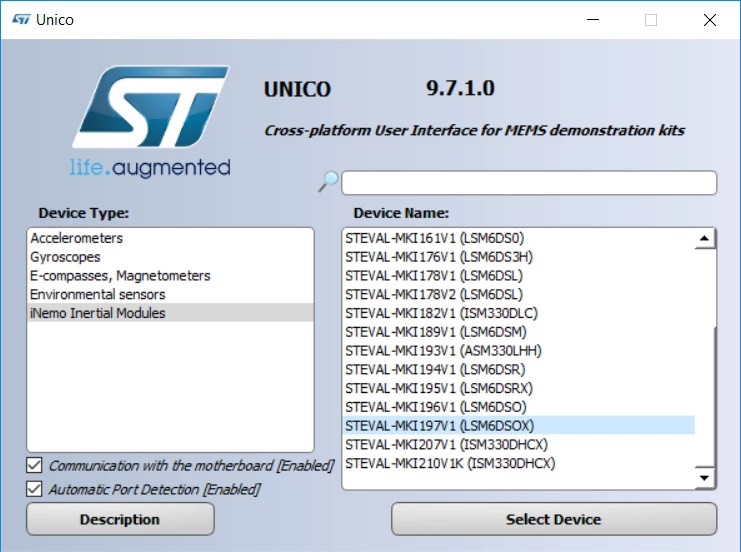Choose STEVAL-MKI178V2 (LSM6DSL) device
Image resolution: width=741 pixels, height=552 pixels.
pyautogui.click(x=519, y=294)
